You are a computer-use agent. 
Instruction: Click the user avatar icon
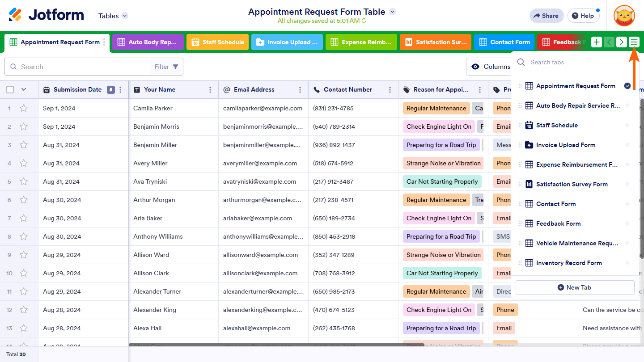624,16
